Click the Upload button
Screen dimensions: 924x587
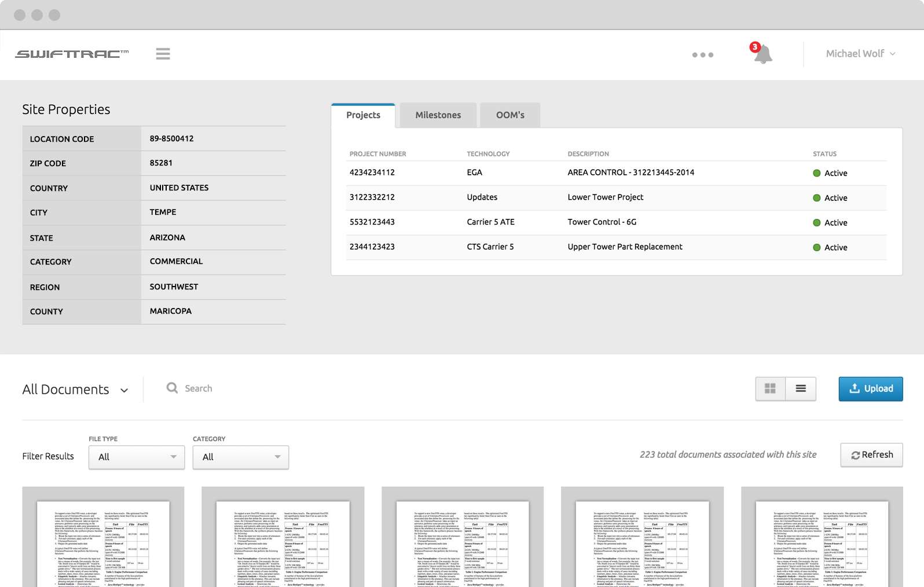coord(871,389)
